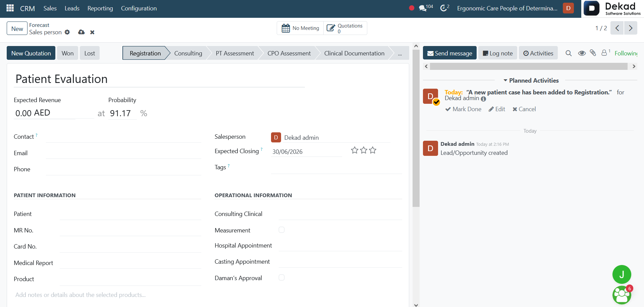Open the Contact dropdown field
The width and height of the screenshot is (644, 307).
pos(123,137)
